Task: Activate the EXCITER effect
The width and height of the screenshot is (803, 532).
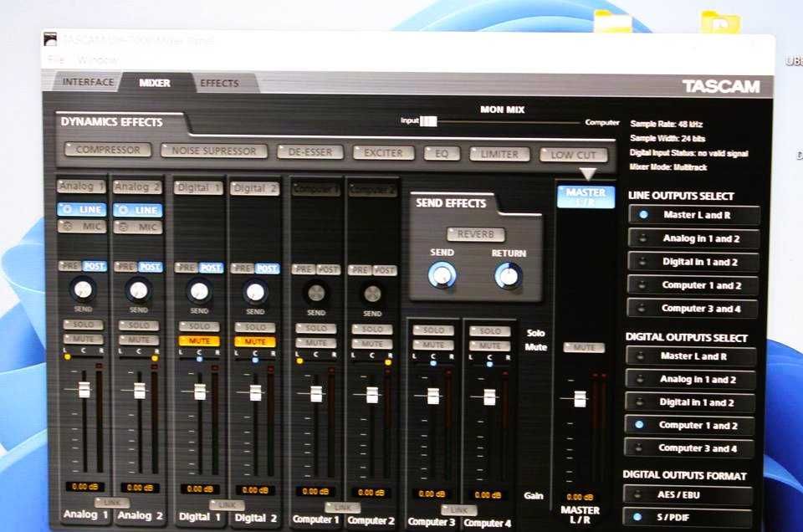Action: (383, 152)
